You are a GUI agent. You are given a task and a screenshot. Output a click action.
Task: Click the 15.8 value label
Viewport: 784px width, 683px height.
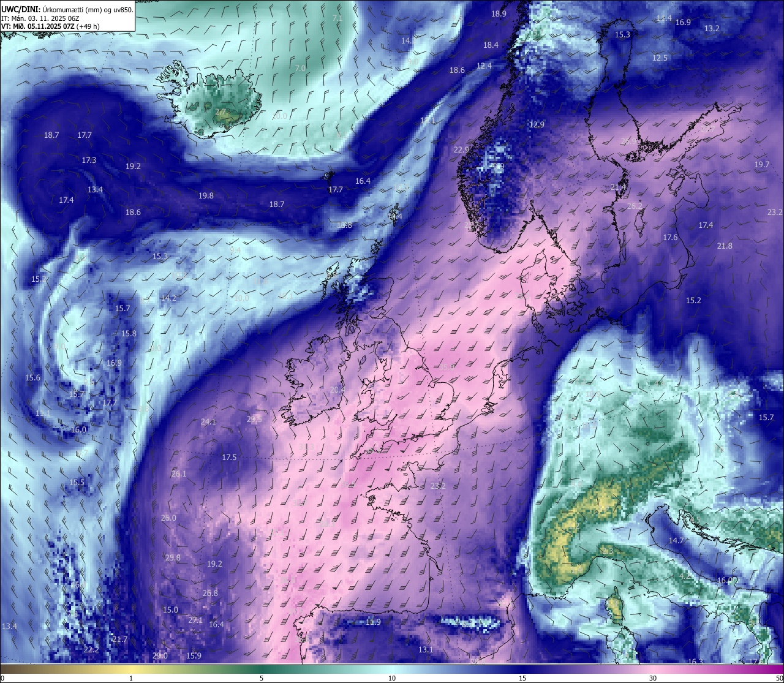(129, 334)
